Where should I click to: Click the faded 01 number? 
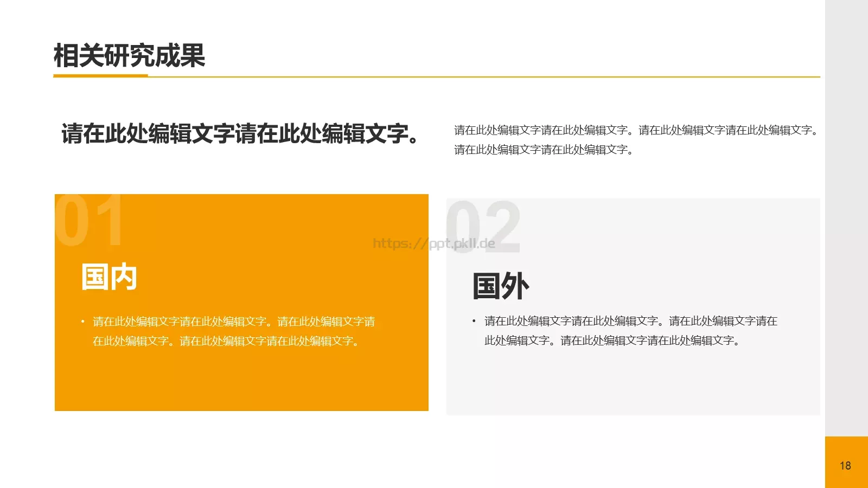[89, 220]
